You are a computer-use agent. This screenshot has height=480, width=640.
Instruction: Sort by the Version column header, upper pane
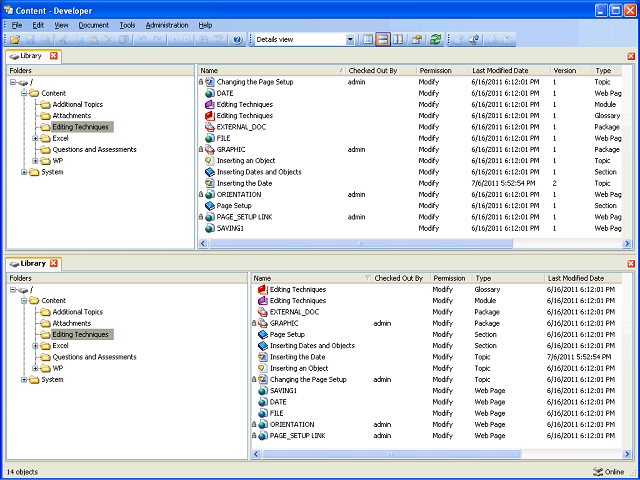pyautogui.click(x=570, y=71)
